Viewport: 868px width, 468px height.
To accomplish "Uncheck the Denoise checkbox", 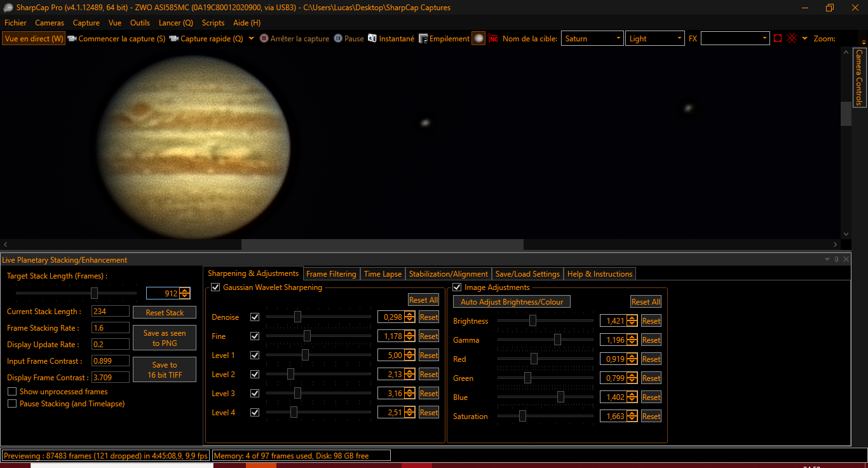I will pos(255,317).
